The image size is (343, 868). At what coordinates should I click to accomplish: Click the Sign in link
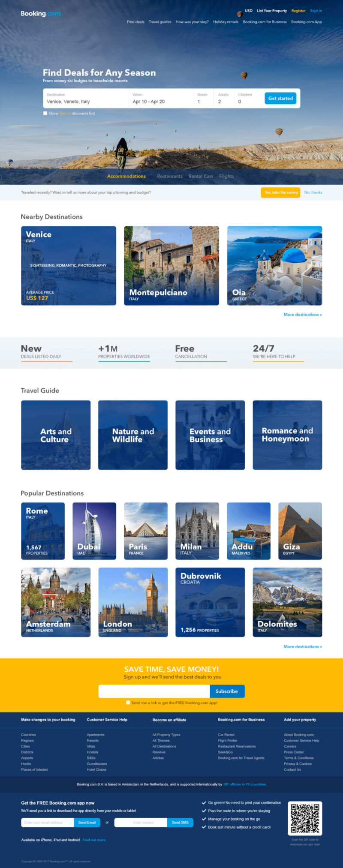(316, 11)
